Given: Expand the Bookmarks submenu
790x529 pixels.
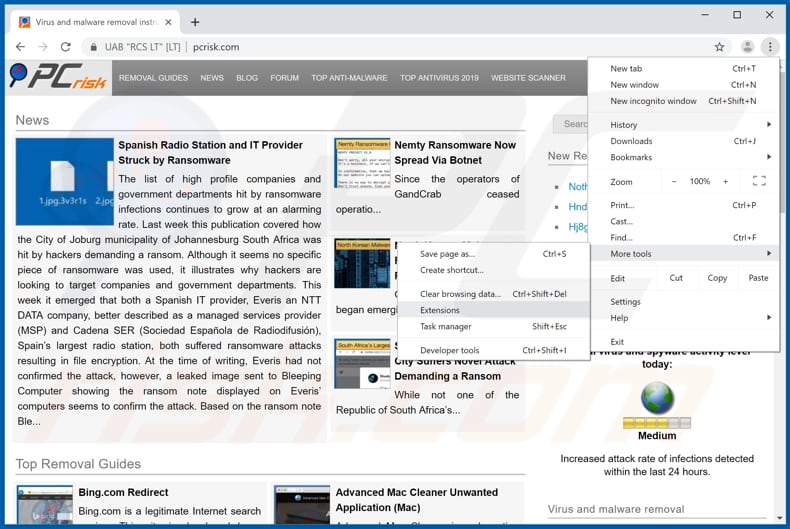Looking at the screenshot, I should (684, 157).
